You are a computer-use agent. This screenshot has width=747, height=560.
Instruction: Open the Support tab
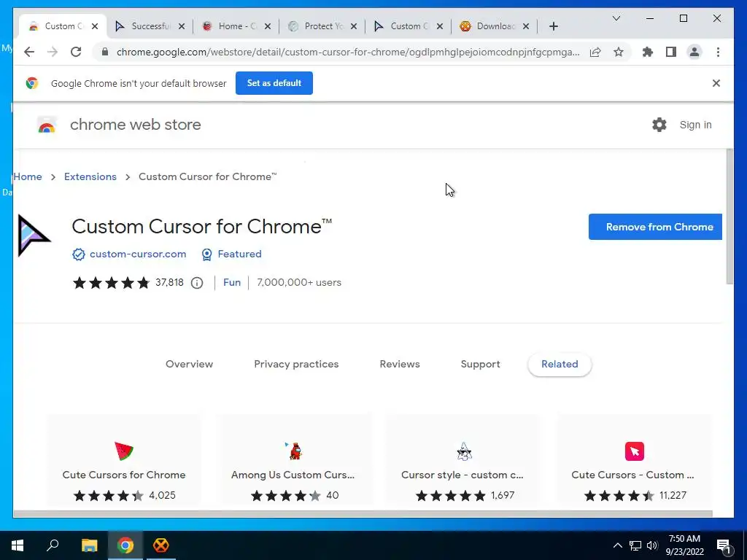pyautogui.click(x=480, y=365)
